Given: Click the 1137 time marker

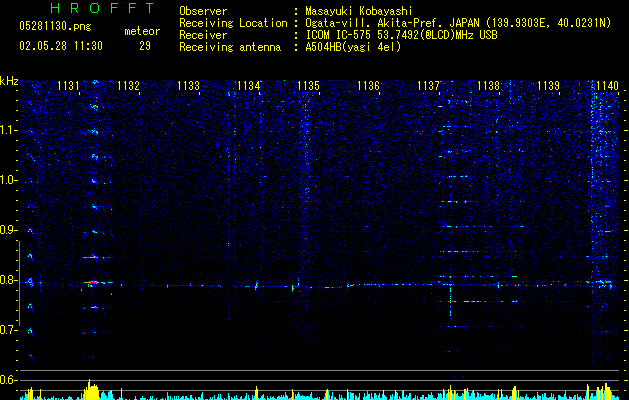Looking at the screenshot, I should (x=428, y=85).
